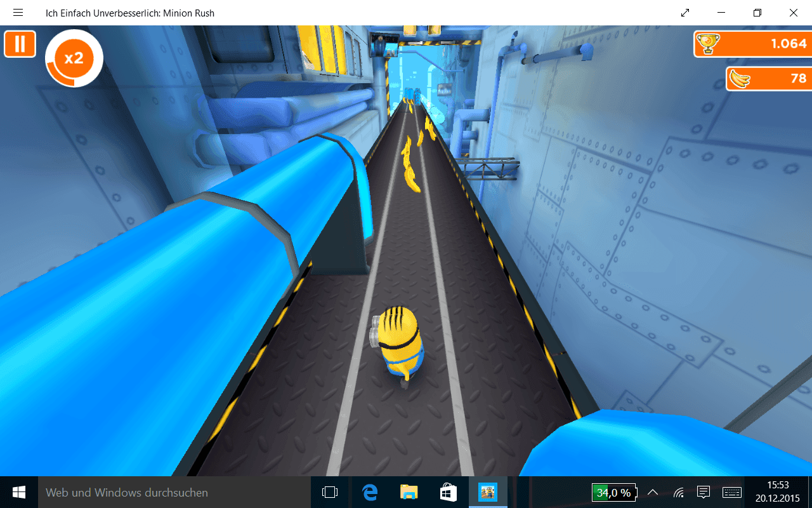The width and height of the screenshot is (812, 508).
Task: Open Task View on the taskbar
Action: pyautogui.click(x=330, y=492)
